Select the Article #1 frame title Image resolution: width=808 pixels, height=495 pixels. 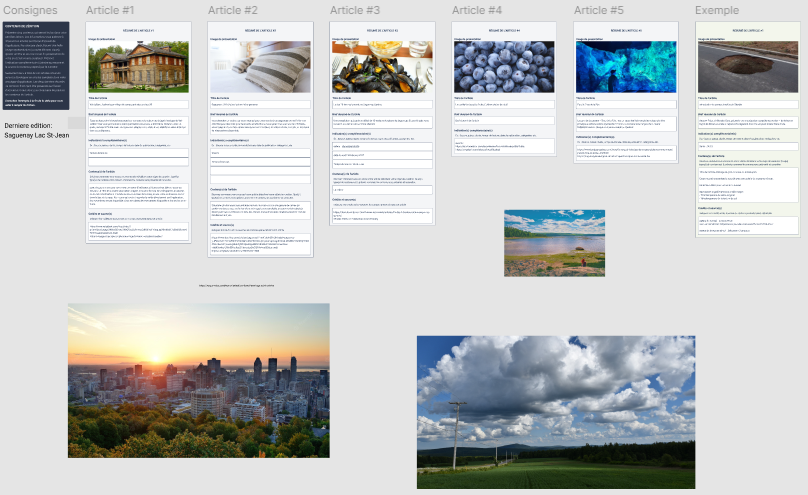pos(110,10)
